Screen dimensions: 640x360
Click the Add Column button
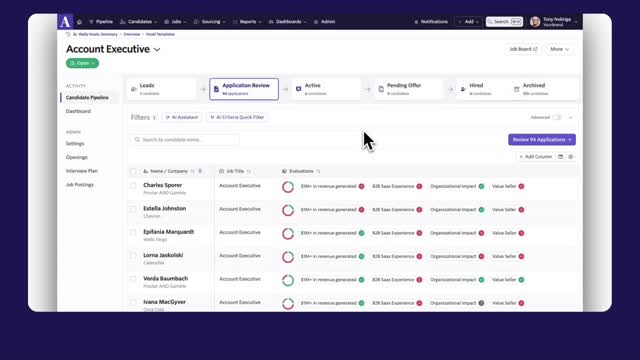click(x=536, y=157)
